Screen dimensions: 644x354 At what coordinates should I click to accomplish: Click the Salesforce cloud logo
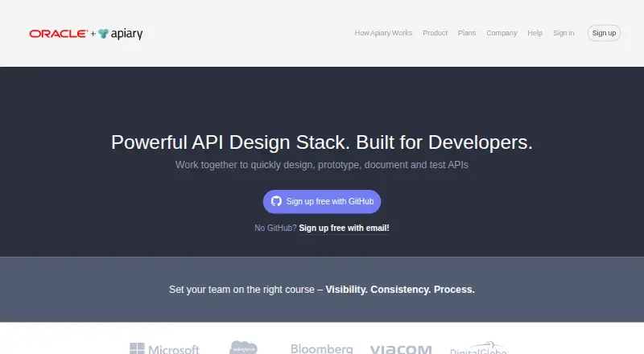point(243,348)
